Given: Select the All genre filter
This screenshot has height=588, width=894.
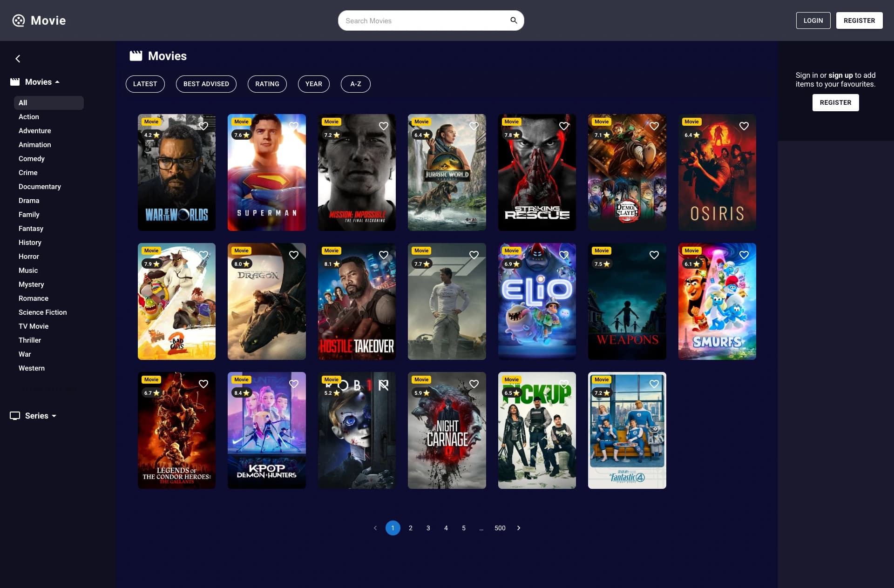Looking at the screenshot, I should (x=49, y=103).
